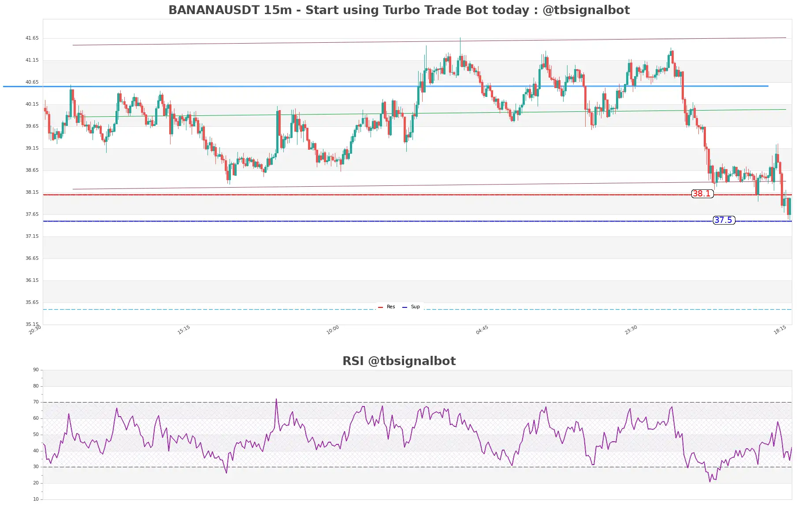Image resolution: width=798 pixels, height=532 pixels.
Task: Click the 04:45 time axis label
Action: [x=482, y=330]
